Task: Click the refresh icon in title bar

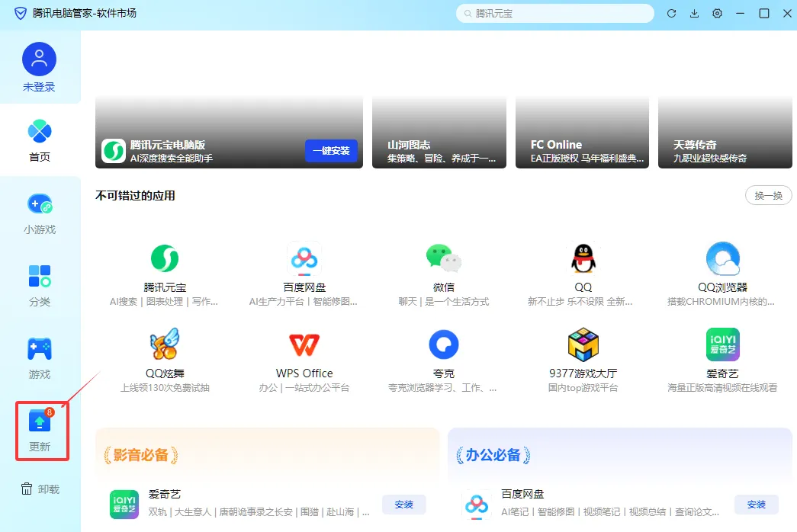Action: tap(671, 14)
